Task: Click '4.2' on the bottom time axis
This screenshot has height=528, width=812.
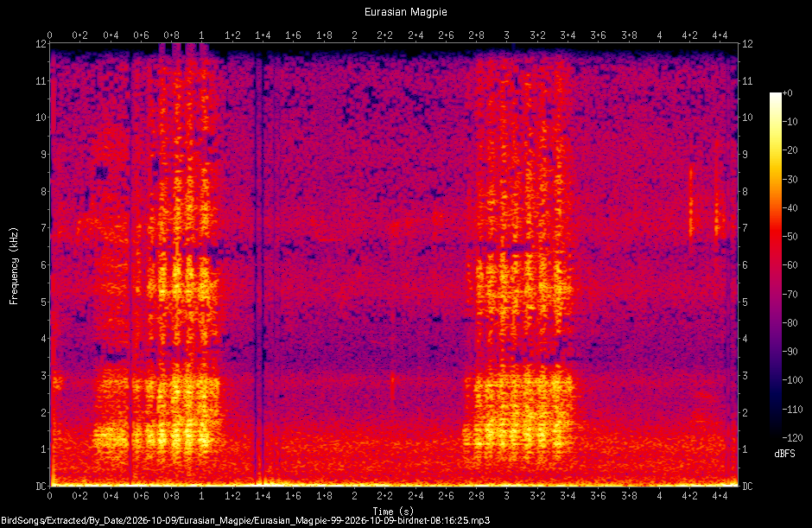Action: point(689,496)
